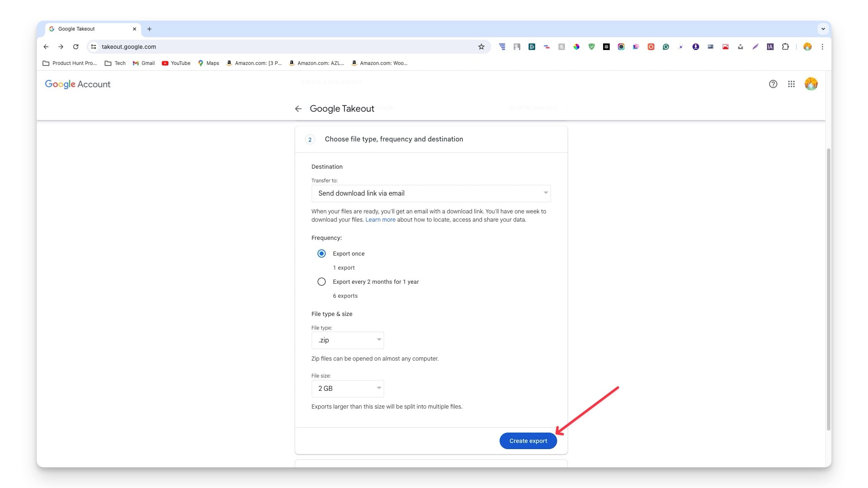The height and width of the screenshot is (488, 868).
Task: Open the color wheel extension icon
Action: point(576,47)
